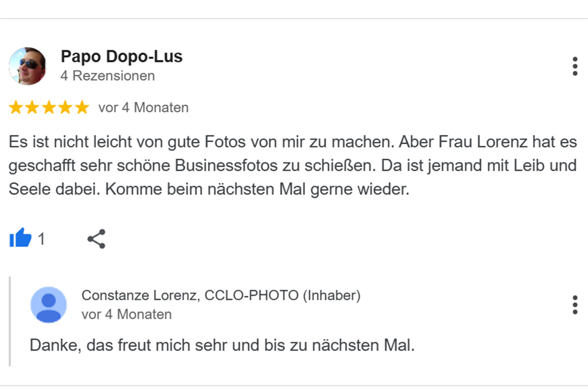Screen dimensions: 588x392
Task: Click the gray vertical bar beside reply
Action: (10, 321)
